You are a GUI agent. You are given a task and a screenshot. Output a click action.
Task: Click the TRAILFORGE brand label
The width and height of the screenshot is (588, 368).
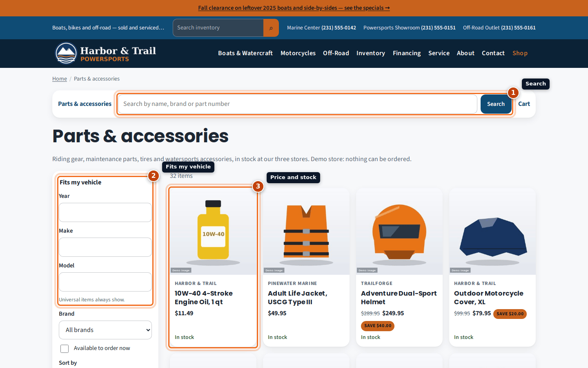(376, 283)
